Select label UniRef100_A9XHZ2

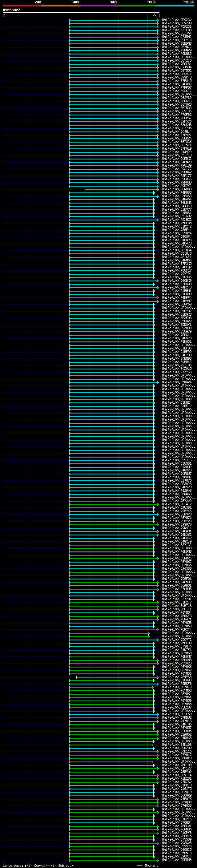[177, 220]
